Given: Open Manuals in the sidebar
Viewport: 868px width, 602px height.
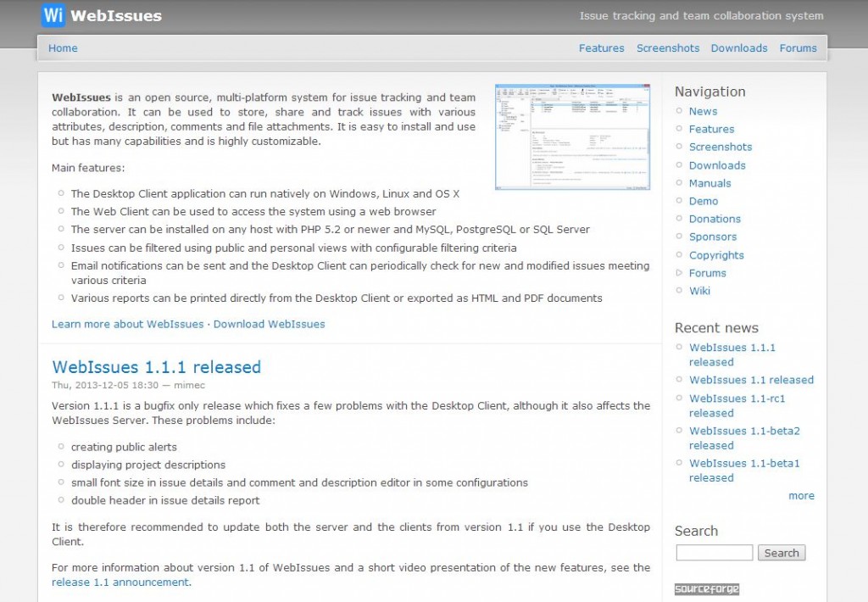Looking at the screenshot, I should click(x=709, y=183).
